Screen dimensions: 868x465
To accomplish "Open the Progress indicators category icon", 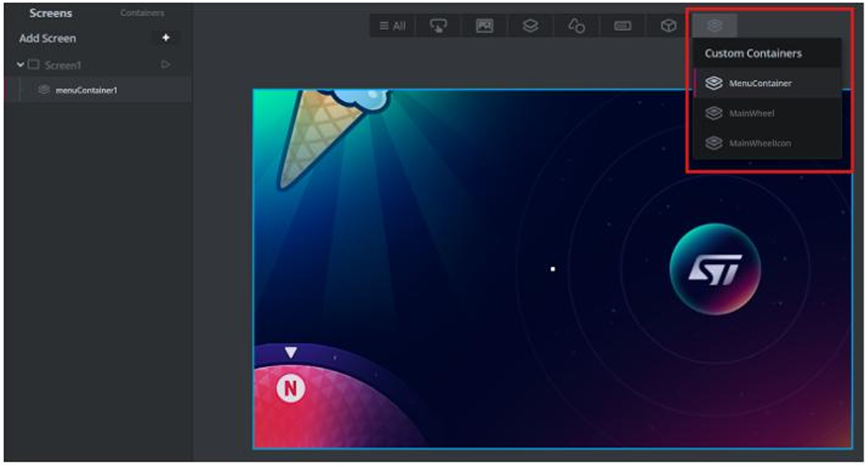I will tap(622, 26).
